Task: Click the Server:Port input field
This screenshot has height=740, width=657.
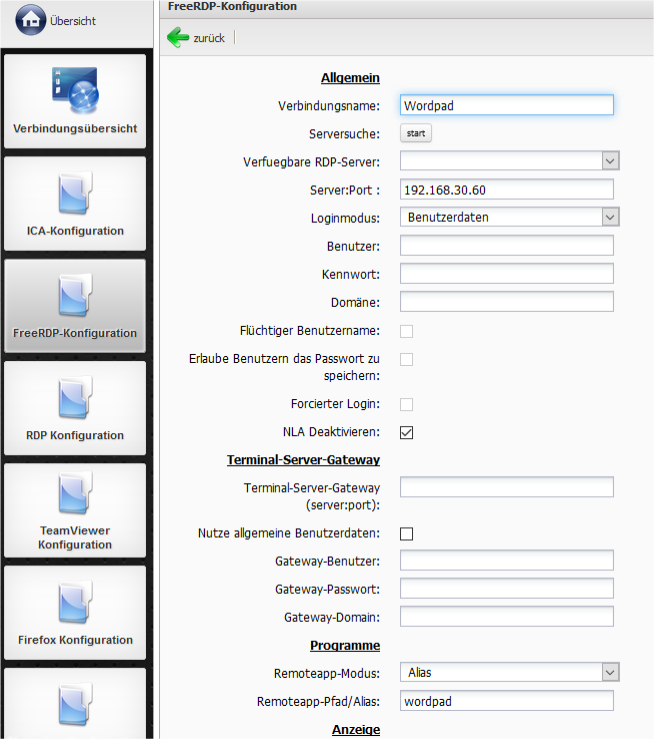Action: 506,190
